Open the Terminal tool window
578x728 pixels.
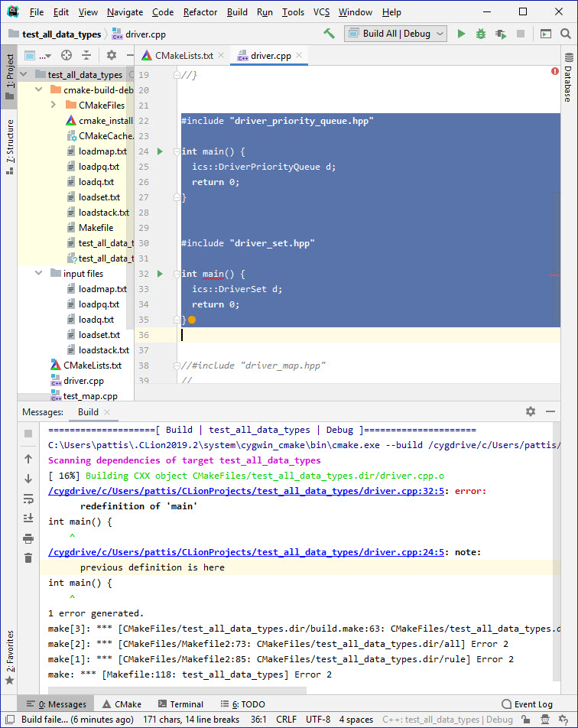click(x=180, y=704)
